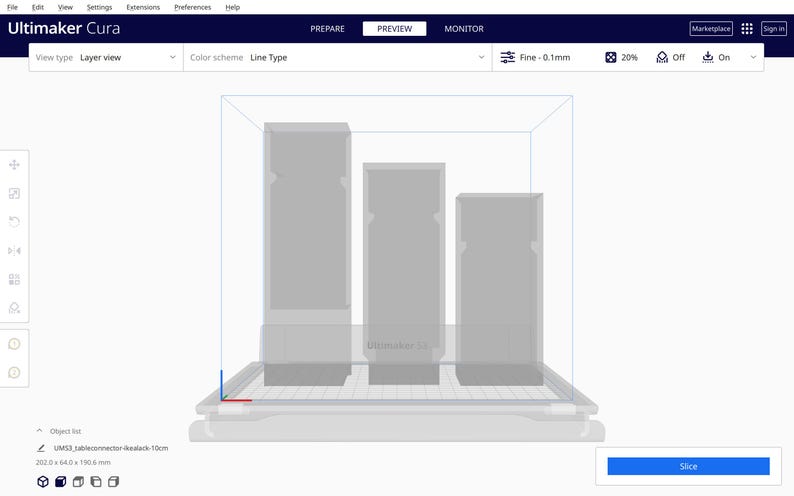794x496 pixels.
Task: Select the Rotate tool
Action: point(14,222)
